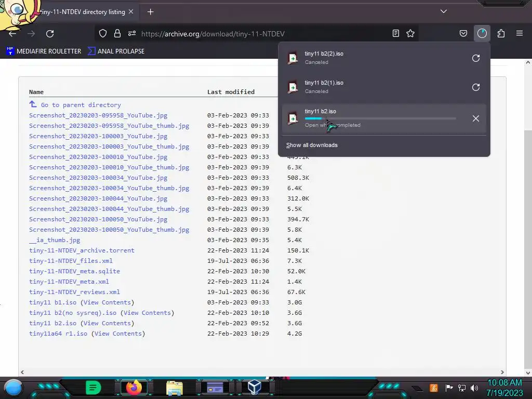532x399 pixels.
Task: Click the horizontal scrollbar left arrow
Action: tap(22, 372)
